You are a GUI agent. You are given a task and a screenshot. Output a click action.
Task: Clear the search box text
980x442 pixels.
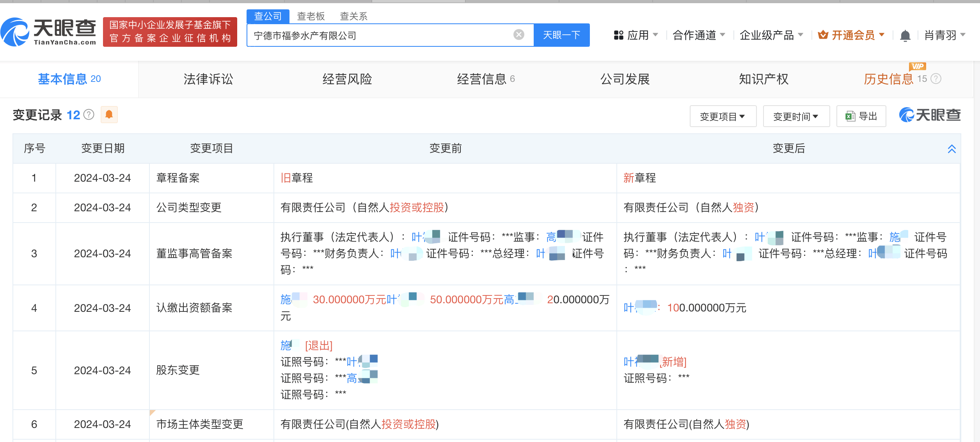(519, 35)
